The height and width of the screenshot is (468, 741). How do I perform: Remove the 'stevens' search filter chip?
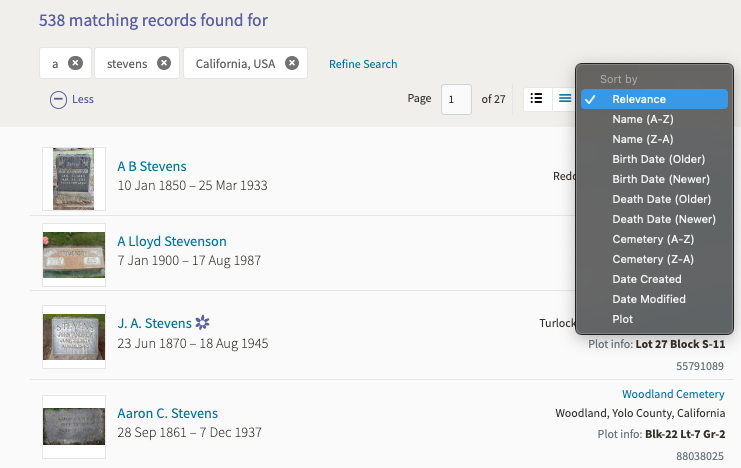click(164, 63)
